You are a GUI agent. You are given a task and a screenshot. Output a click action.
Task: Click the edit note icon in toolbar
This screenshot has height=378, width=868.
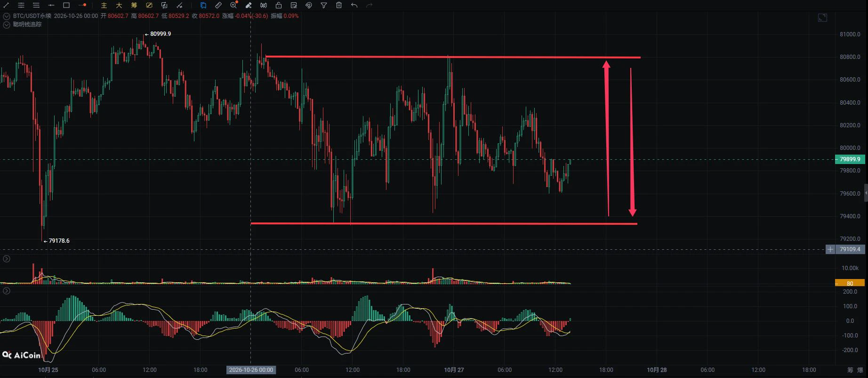click(294, 5)
